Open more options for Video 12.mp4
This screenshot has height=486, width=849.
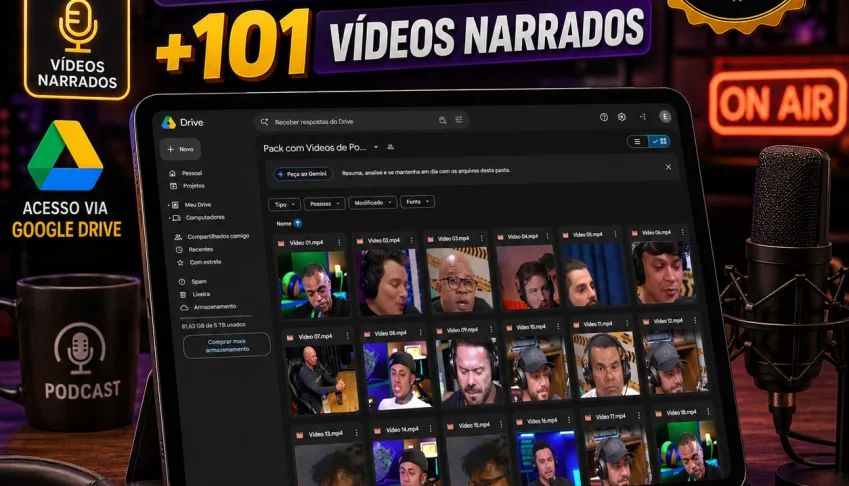pyautogui.click(x=695, y=320)
